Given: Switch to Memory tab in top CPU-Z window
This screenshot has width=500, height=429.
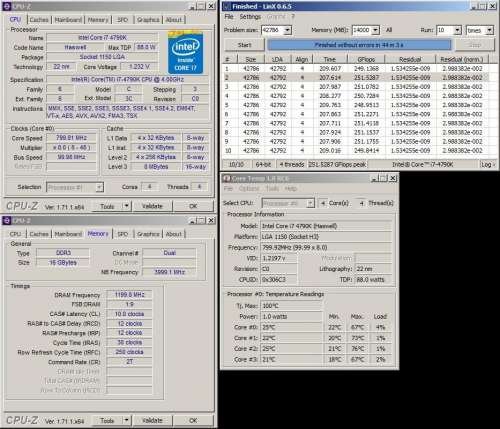Looking at the screenshot, I should [x=98, y=20].
